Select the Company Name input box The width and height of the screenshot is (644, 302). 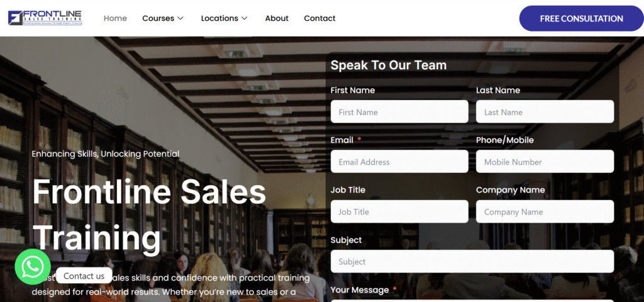[x=545, y=211]
